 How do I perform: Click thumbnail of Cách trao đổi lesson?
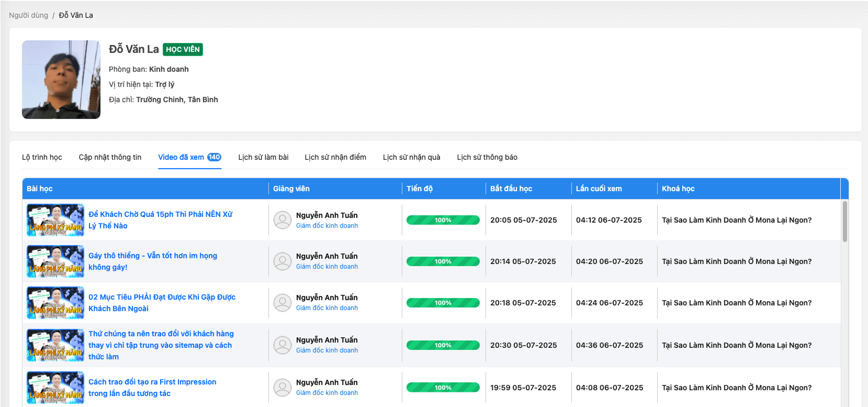tap(55, 388)
